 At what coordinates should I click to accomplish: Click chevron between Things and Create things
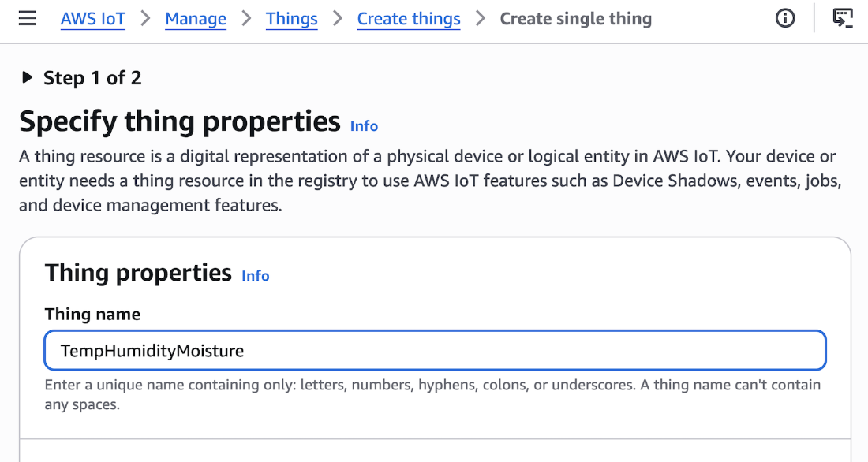[x=337, y=19]
